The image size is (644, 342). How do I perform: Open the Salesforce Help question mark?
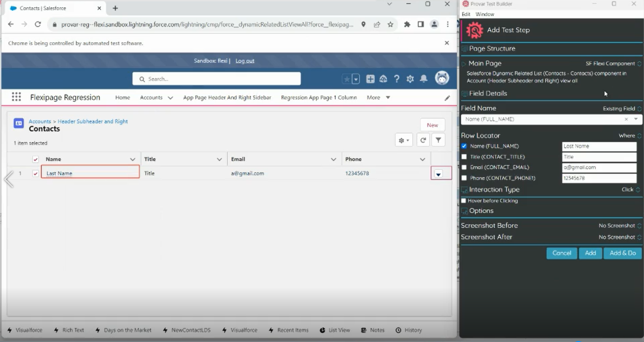397,79
